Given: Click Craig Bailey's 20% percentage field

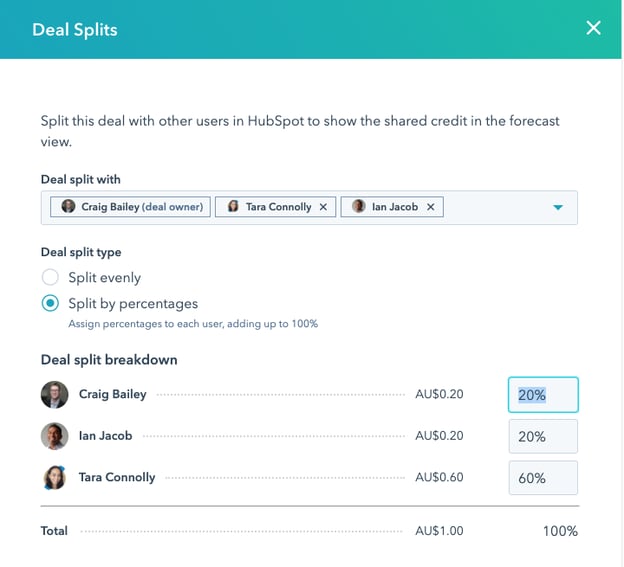Looking at the screenshot, I should [543, 395].
